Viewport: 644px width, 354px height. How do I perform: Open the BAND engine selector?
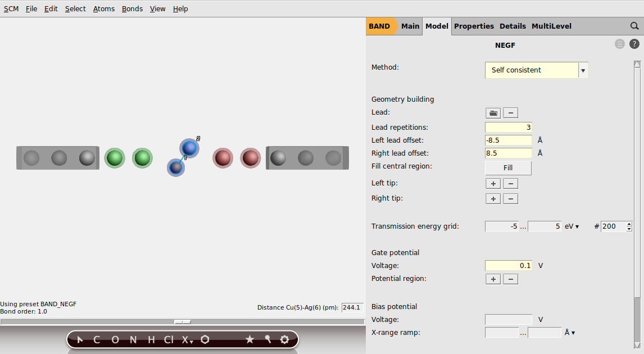pyautogui.click(x=380, y=26)
